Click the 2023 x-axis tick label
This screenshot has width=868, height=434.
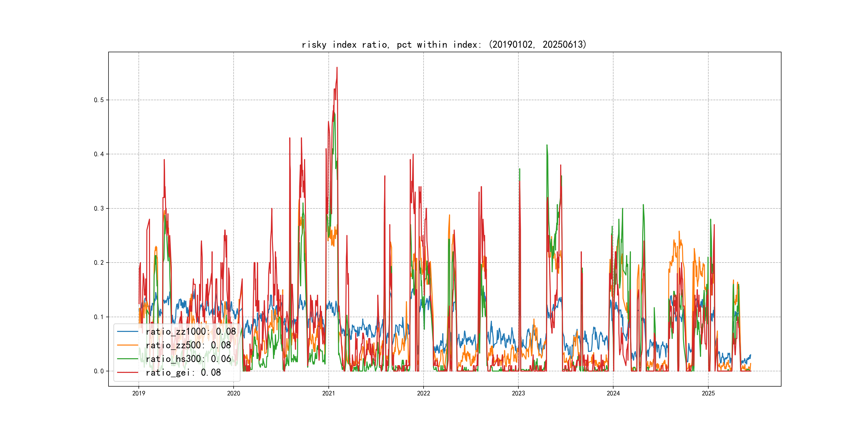click(518, 393)
